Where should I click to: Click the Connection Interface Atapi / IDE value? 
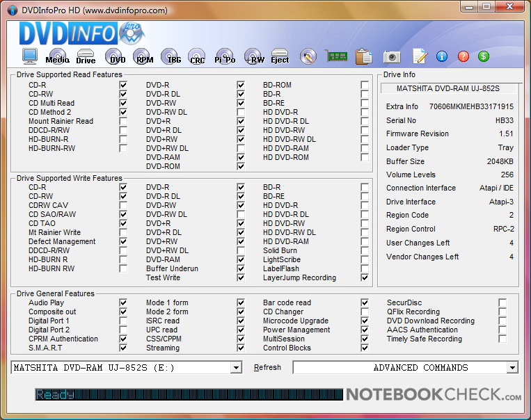[x=496, y=188]
